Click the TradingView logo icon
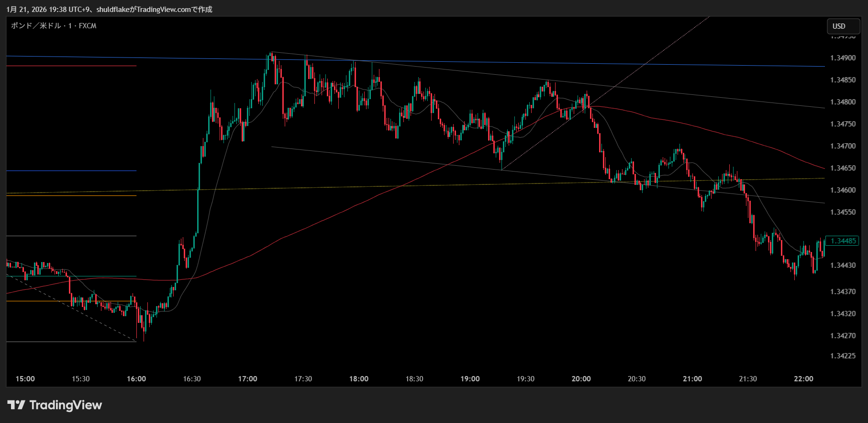 (x=16, y=405)
